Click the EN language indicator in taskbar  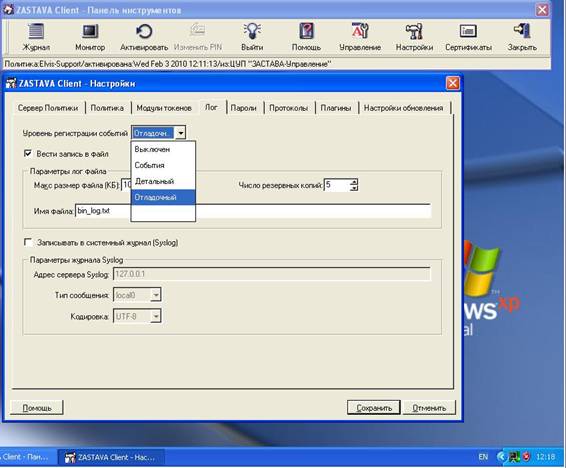coord(483,457)
